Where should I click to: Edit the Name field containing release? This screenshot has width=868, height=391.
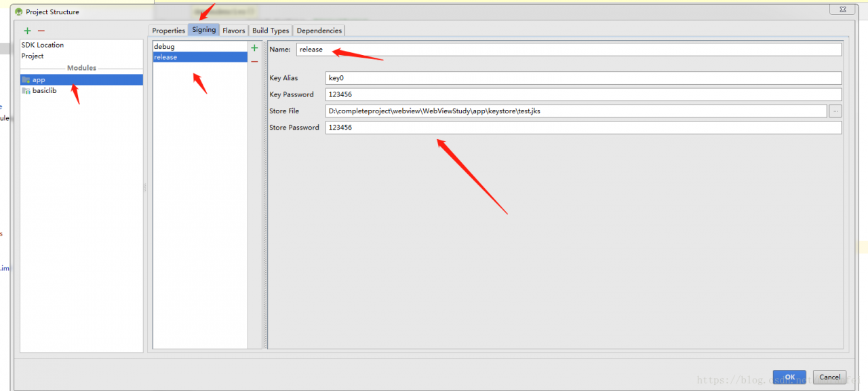click(569, 50)
